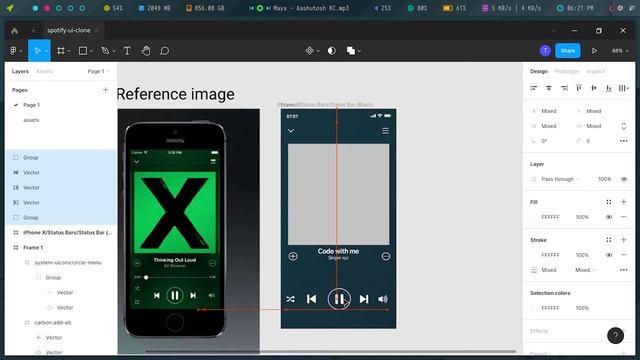Toggle layer visibility eye in Layer section
The image size is (640, 360).
pyautogui.click(x=624, y=179)
